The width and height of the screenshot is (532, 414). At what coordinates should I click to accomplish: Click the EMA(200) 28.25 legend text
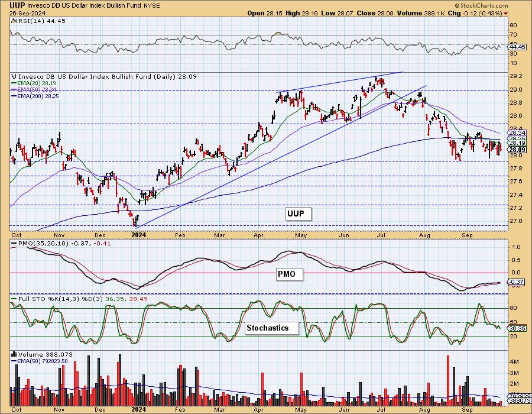pyautogui.click(x=38, y=96)
